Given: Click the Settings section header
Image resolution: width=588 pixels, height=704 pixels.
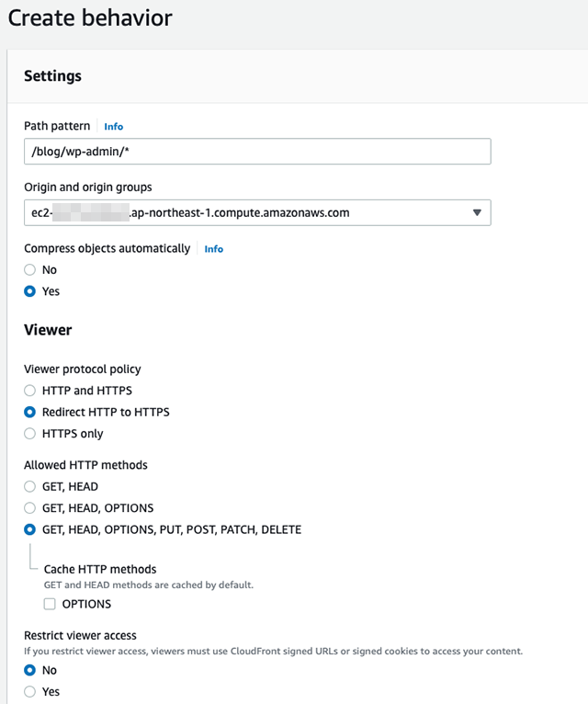Looking at the screenshot, I should tap(52, 76).
